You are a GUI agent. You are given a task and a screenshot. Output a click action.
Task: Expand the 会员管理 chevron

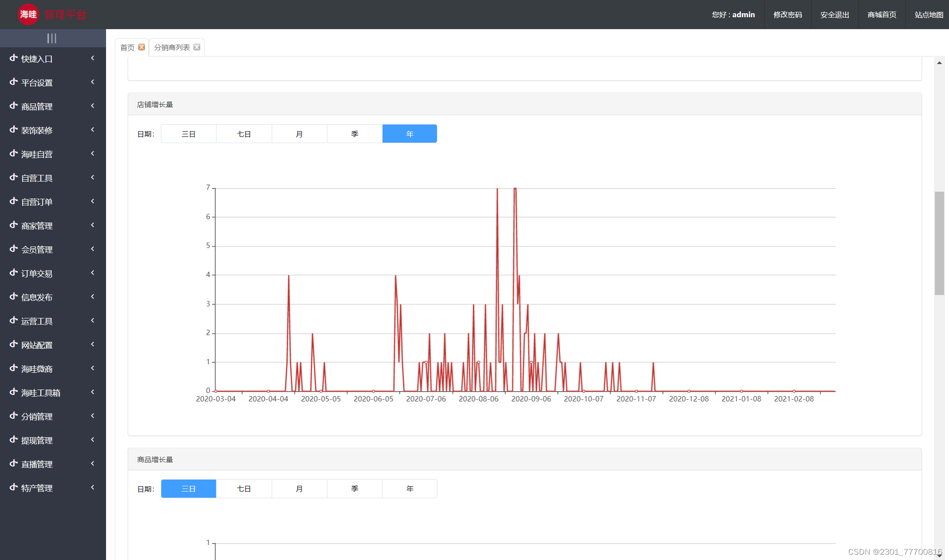(92, 249)
